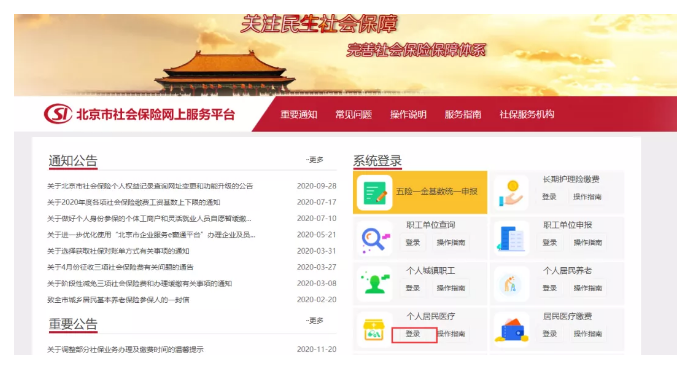This screenshot has width=684, height=385.
Task: Click 登录 under 个人居民医疗
Action: (413, 334)
